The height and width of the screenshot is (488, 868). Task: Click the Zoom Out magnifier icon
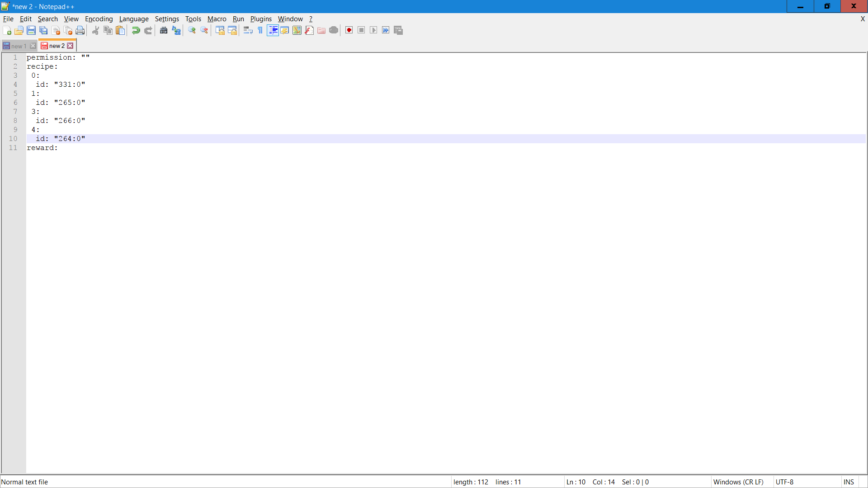(204, 30)
